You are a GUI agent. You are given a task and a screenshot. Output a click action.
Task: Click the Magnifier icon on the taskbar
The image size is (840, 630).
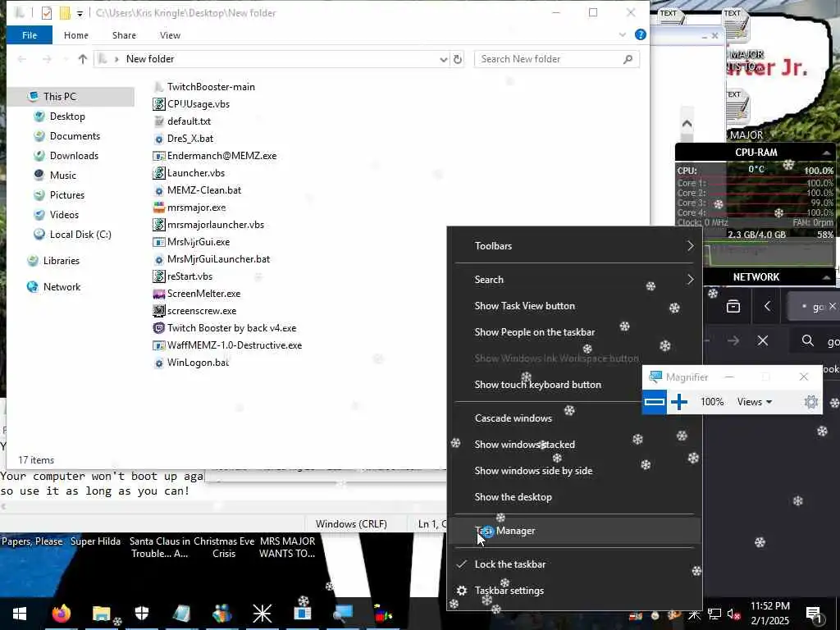(342, 613)
